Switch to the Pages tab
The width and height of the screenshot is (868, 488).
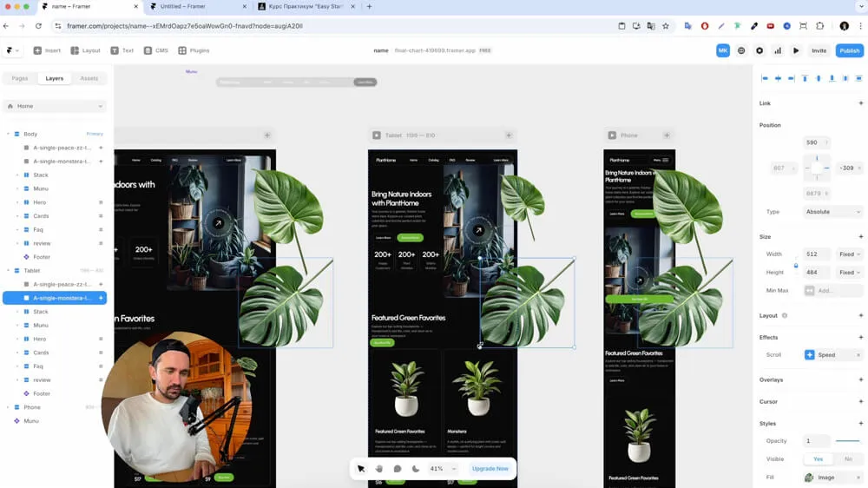coord(20,78)
